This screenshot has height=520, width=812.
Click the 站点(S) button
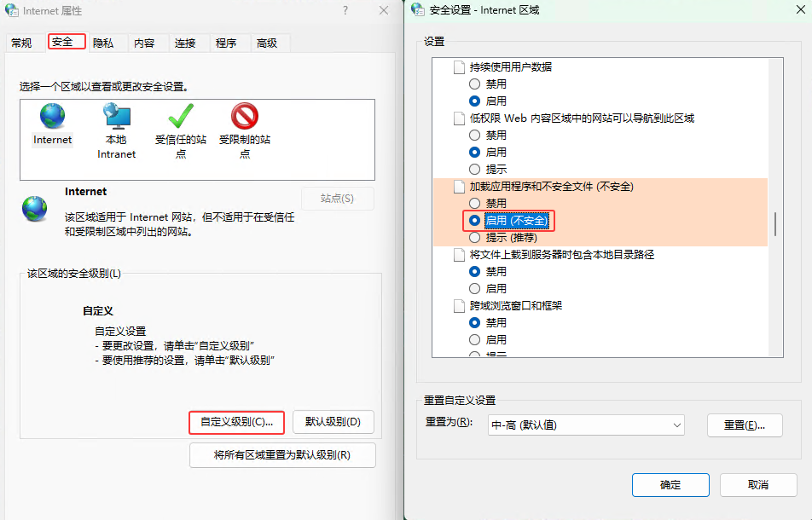click(337, 199)
